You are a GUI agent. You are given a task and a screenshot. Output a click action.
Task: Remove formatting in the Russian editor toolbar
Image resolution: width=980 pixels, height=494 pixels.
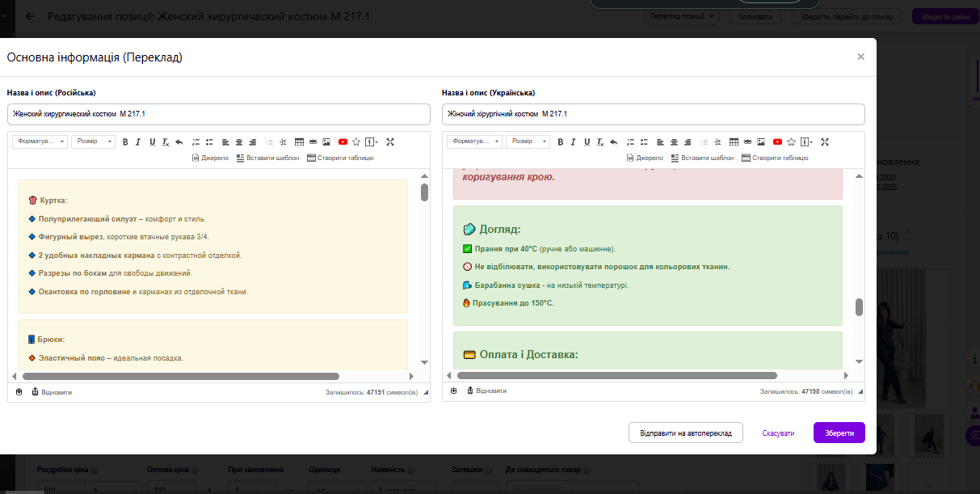[x=165, y=142]
